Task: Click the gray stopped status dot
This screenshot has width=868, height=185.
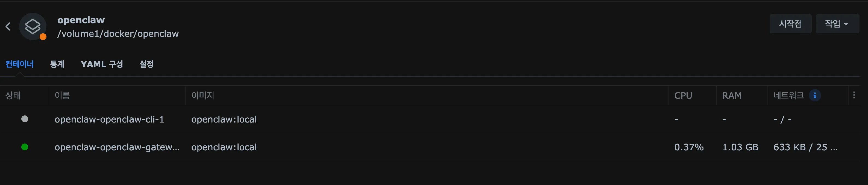Action: 25,119
